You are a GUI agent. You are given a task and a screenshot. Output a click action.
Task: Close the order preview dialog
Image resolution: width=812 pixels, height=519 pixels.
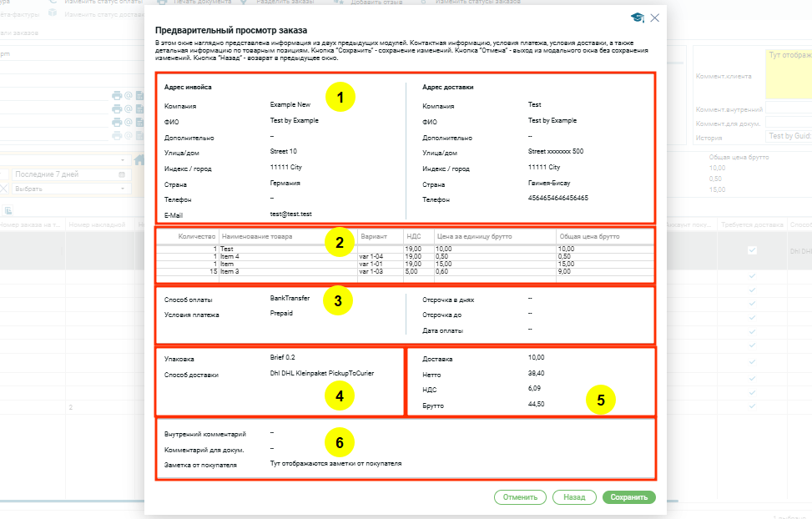click(655, 18)
